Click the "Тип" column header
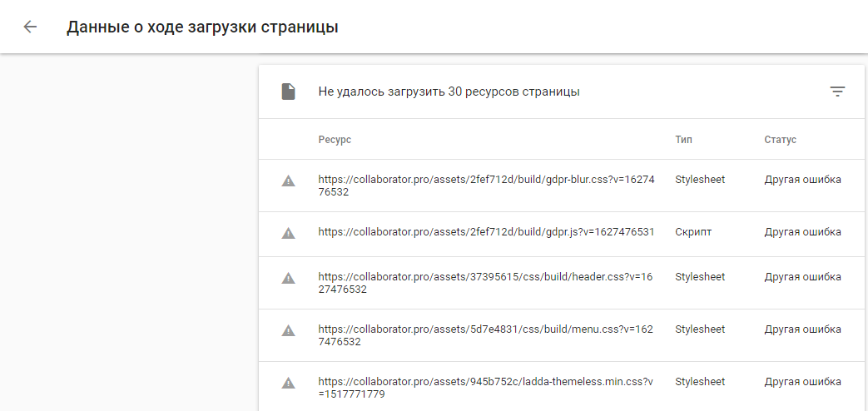 (683, 140)
